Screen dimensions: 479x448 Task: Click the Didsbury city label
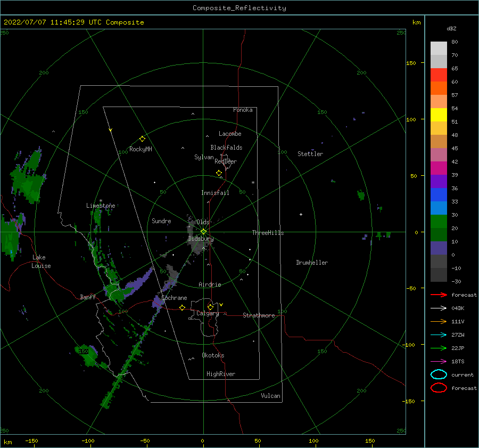click(x=201, y=239)
